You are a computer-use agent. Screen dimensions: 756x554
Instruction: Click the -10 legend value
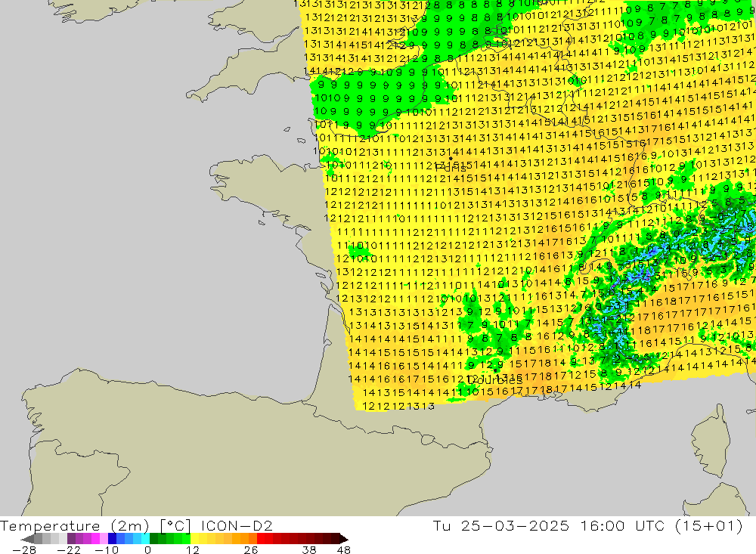click(107, 549)
